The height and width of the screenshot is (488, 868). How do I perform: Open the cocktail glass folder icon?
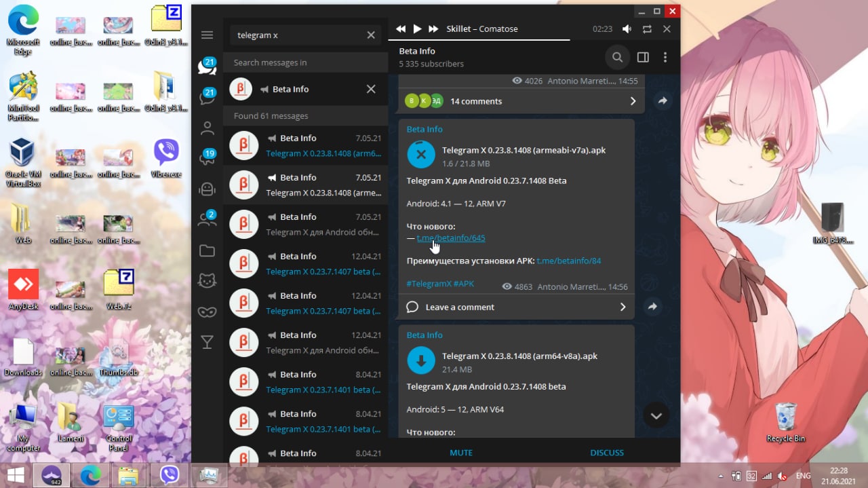point(208,342)
